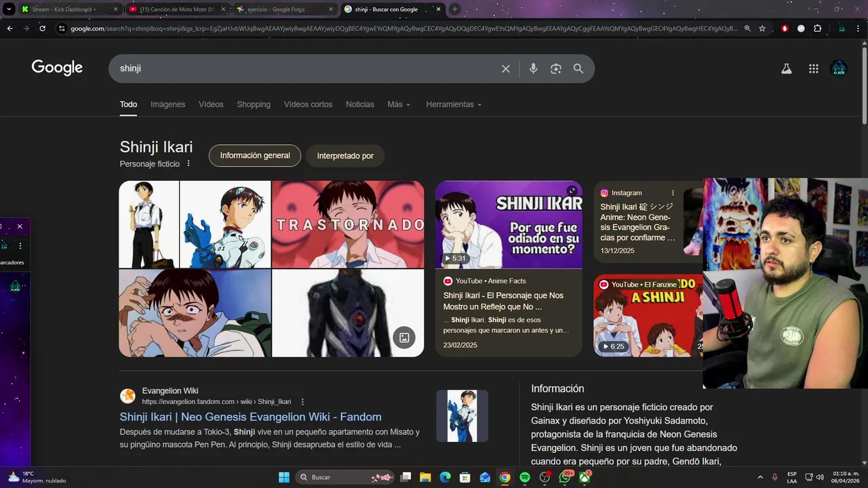The width and height of the screenshot is (868, 488).
Task: Switch to the Shopping tab
Action: point(254,104)
